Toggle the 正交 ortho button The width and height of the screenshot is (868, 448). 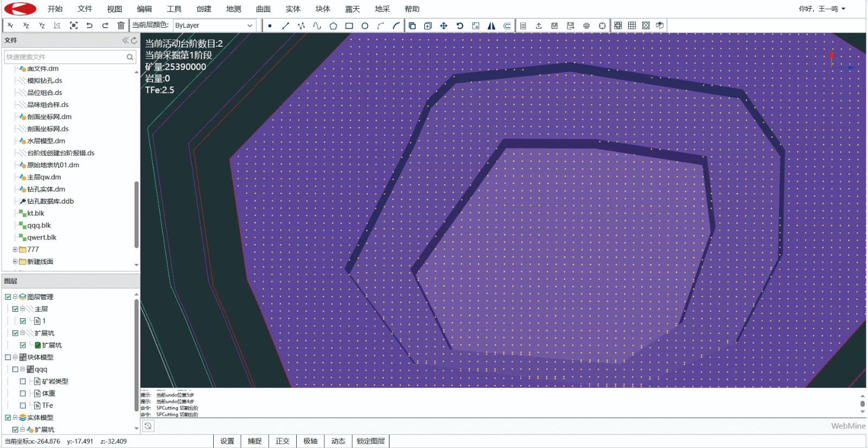(283, 441)
